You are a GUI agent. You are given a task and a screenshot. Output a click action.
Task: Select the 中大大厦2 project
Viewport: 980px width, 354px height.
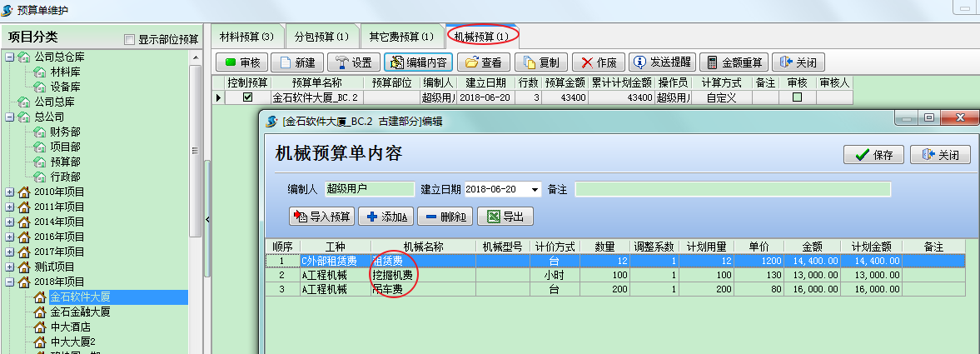pos(73,342)
